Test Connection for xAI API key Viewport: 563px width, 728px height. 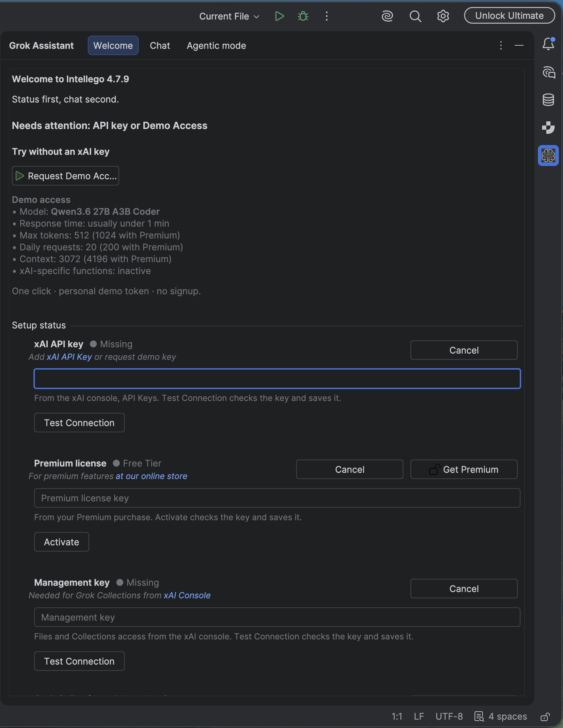[79, 423]
